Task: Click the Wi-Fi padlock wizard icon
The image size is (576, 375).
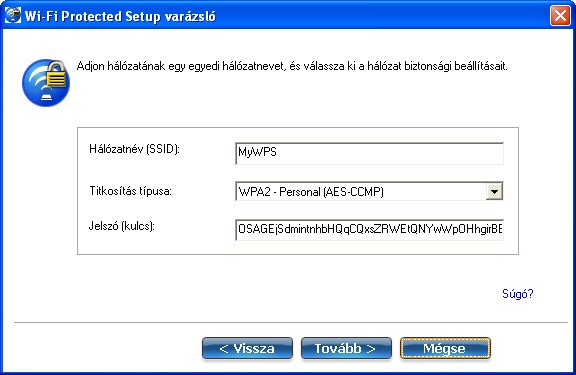Action: point(46,83)
